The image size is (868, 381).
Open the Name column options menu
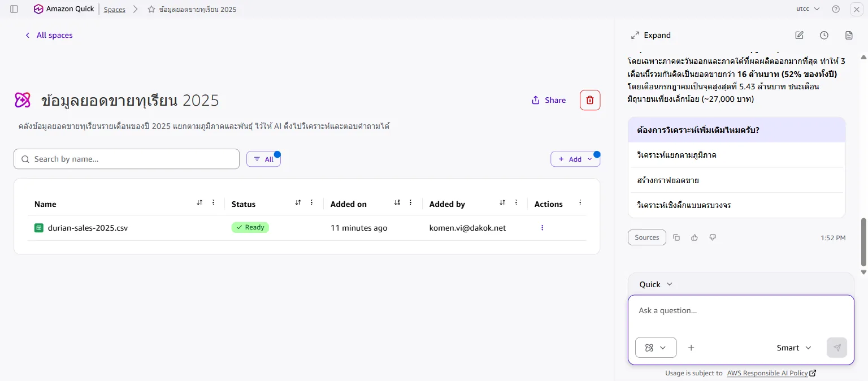tap(213, 203)
